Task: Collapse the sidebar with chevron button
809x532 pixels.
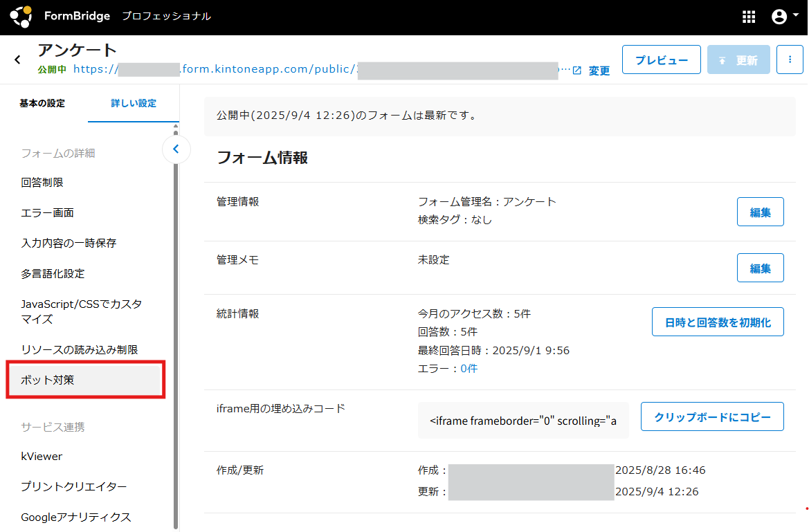Action: pos(176,149)
